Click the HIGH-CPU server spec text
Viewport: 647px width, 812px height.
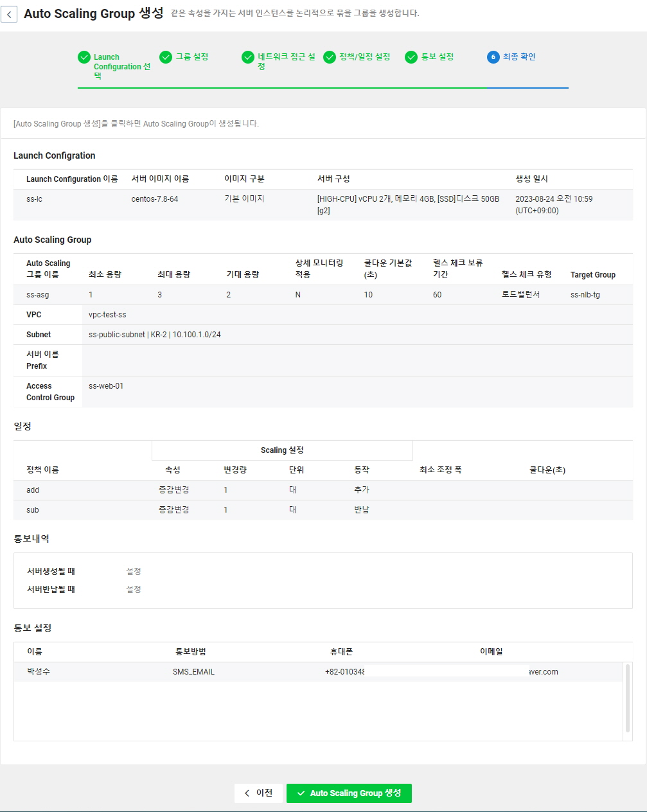click(408, 204)
